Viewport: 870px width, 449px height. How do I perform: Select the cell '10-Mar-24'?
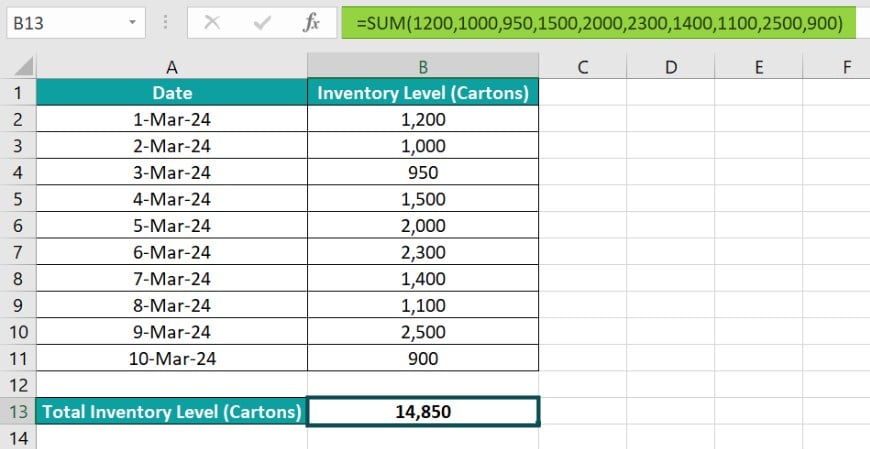[172, 359]
